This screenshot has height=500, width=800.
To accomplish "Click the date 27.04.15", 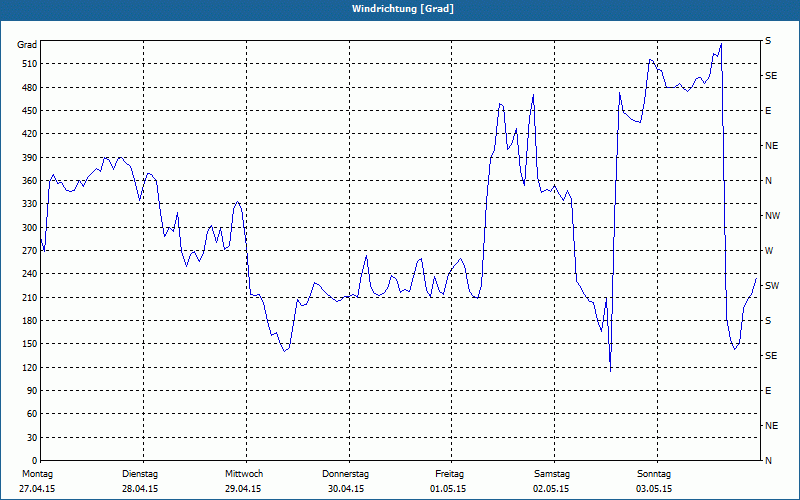I will [x=37, y=489].
